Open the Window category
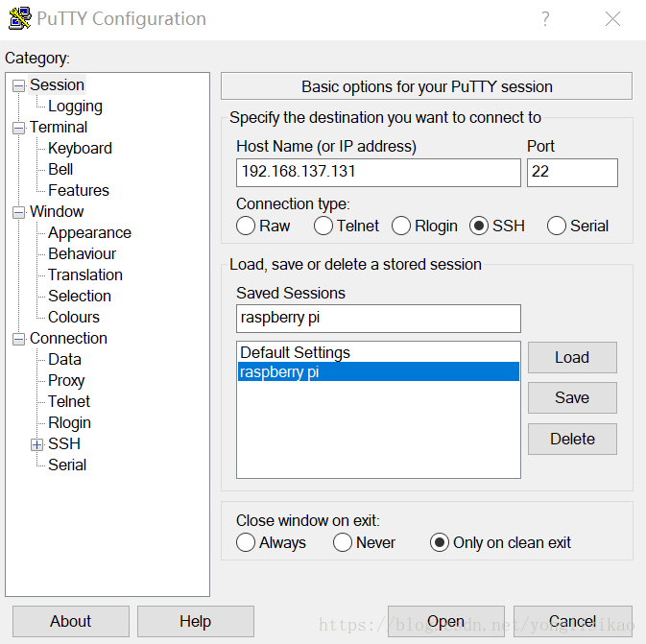The height and width of the screenshot is (644, 646). (57, 211)
